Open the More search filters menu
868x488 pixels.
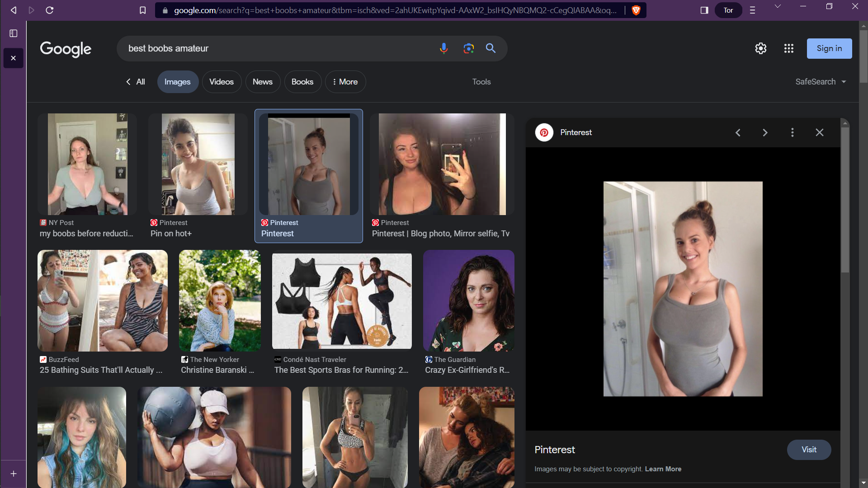pos(345,82)
